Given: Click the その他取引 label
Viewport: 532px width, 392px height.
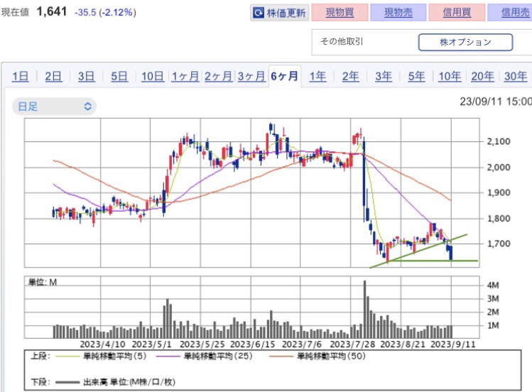Looking at the screenshot, I should pyautogui.click(x=342, y=41).
